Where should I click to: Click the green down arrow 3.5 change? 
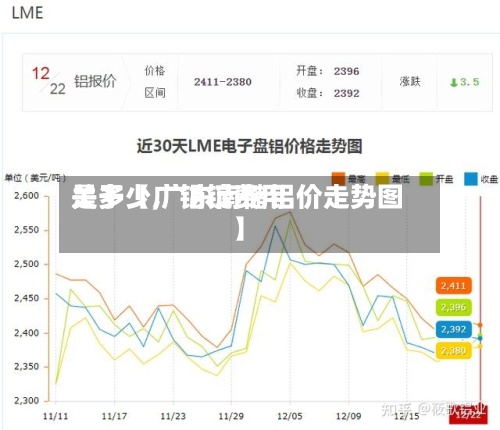(464, 82)
